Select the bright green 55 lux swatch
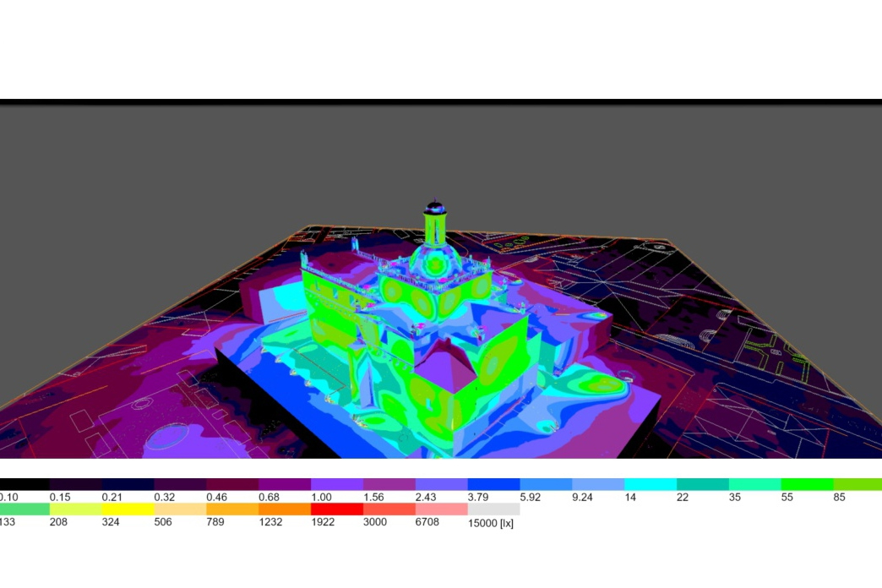882x588 pixels. tap(806, 485)
